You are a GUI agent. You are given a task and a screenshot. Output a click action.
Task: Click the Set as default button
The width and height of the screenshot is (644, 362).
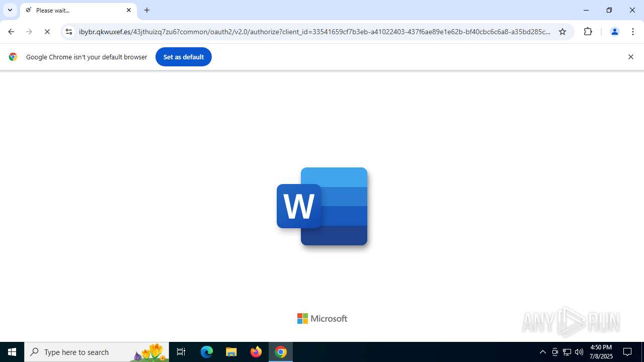coord(184,57)
